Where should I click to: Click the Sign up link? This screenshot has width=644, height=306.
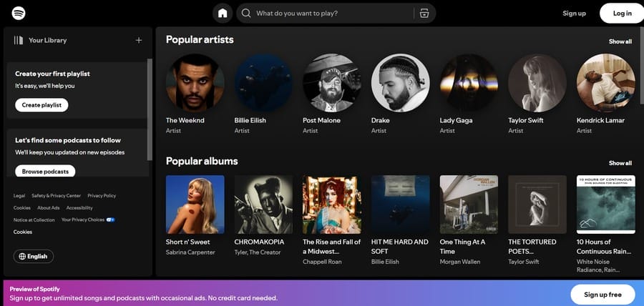(574, 13)
